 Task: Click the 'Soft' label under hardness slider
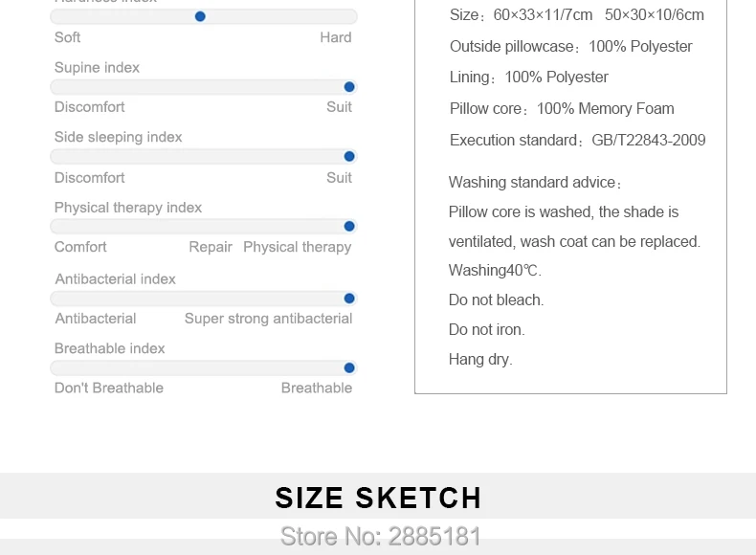[68, 37]
